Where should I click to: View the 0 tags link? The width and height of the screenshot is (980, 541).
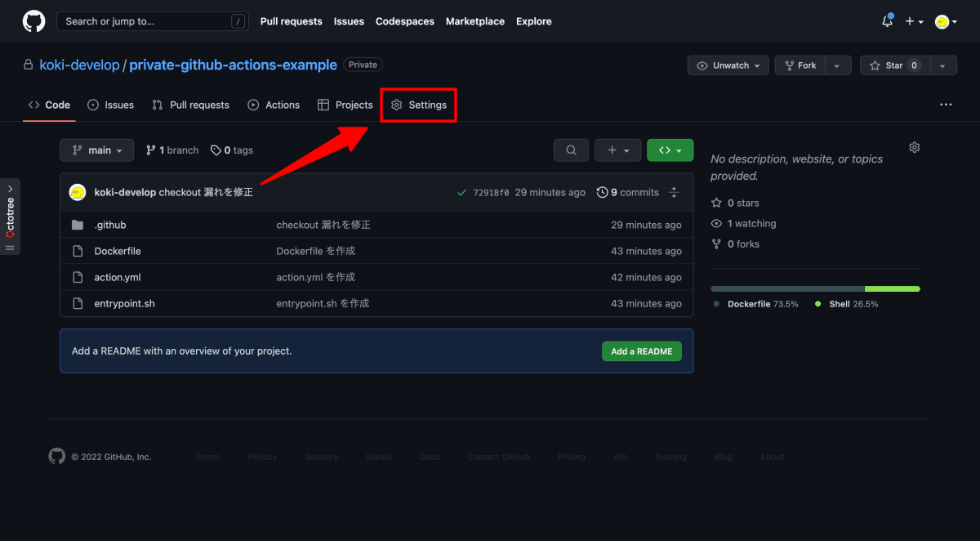pyautogui.click(x=232, y=150)
